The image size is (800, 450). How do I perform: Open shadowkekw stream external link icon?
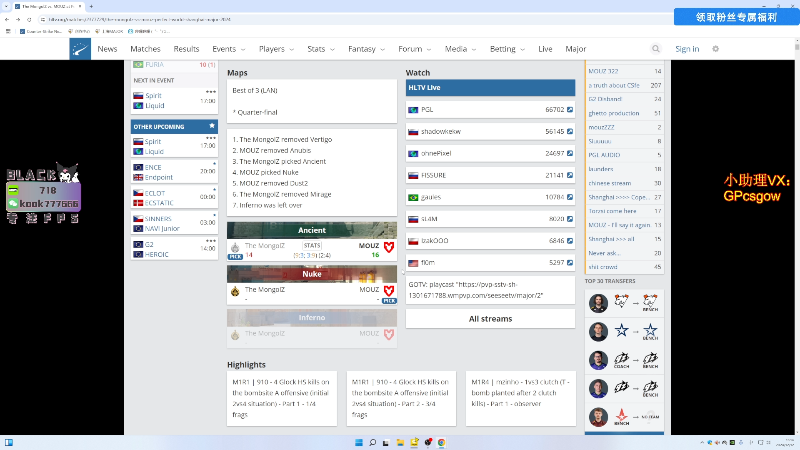coord(570,132)
